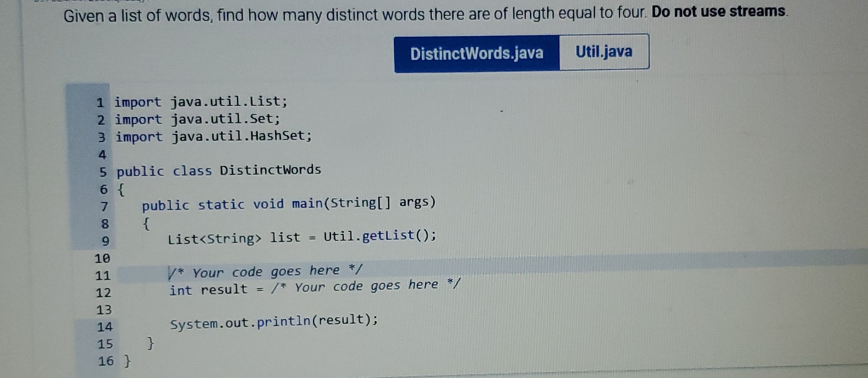This screenshot has width=868, height=378.
Task: Click the closing brace on line 16
Action: (127, 361)
